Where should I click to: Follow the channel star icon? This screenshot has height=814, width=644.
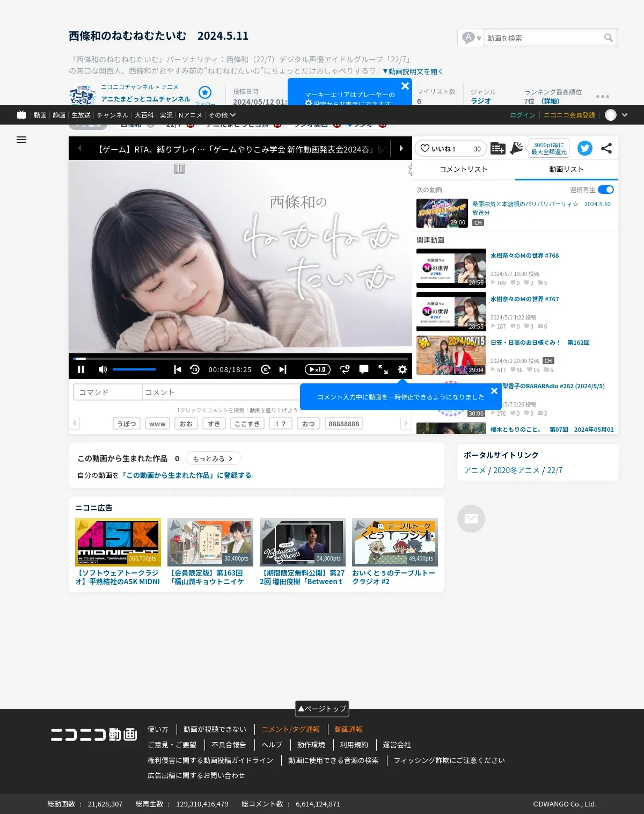205,92
